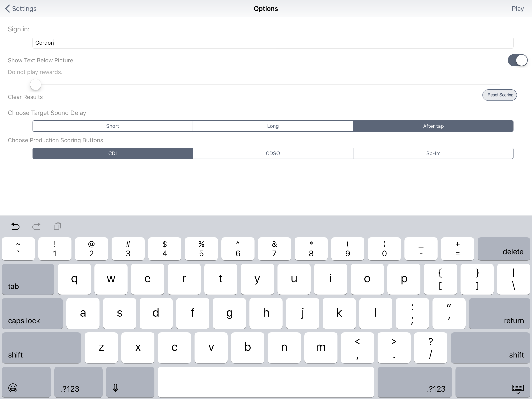Image resolution: width=532 pixels, height=399 pixels.
Task: Tap the redo arrow above keyboard
Action: 36,226
